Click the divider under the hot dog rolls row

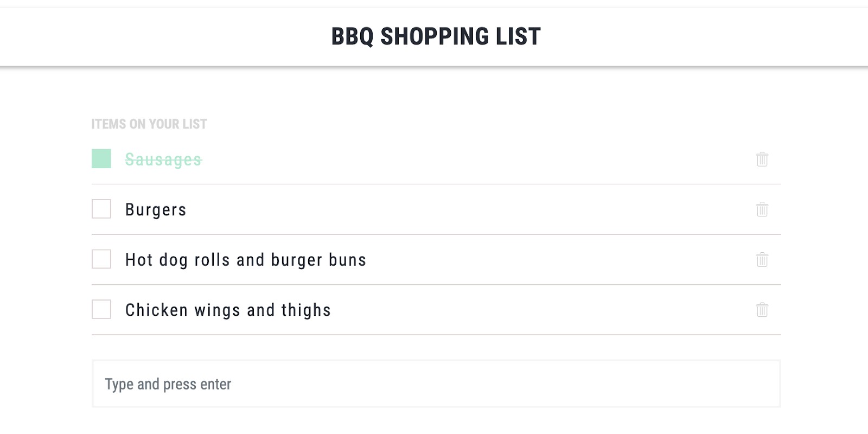[436, 285]
